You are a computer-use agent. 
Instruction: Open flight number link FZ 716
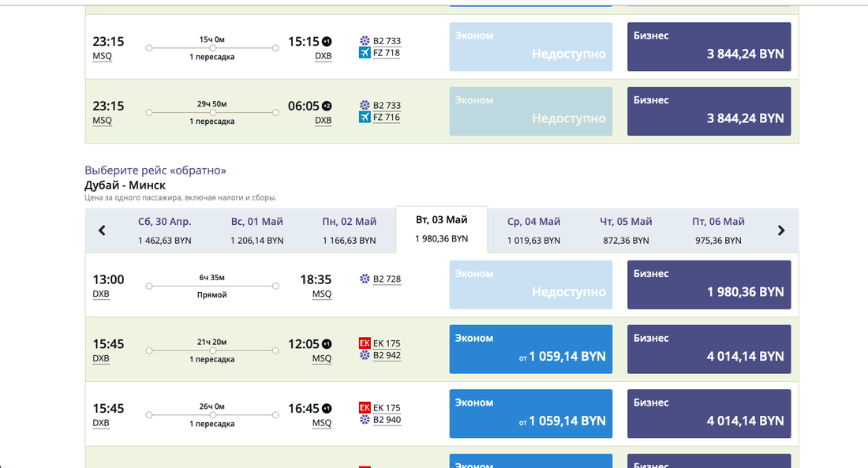[387, 118]
